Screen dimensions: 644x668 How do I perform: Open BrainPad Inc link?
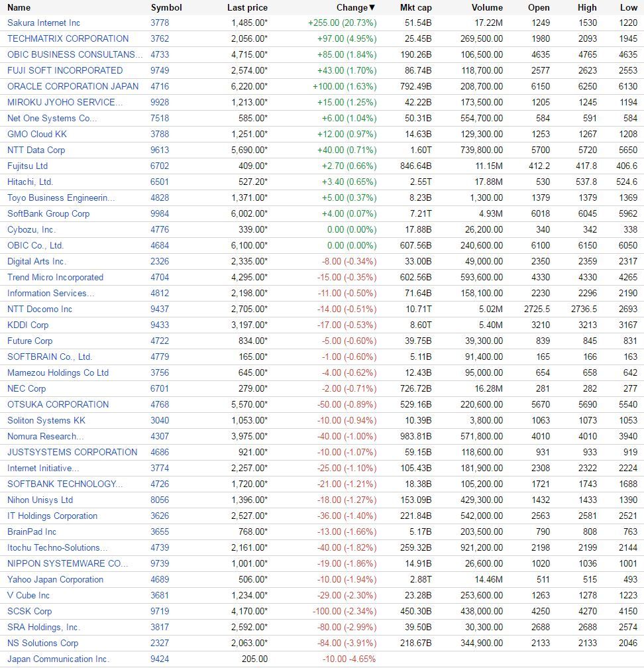[32, 531]
